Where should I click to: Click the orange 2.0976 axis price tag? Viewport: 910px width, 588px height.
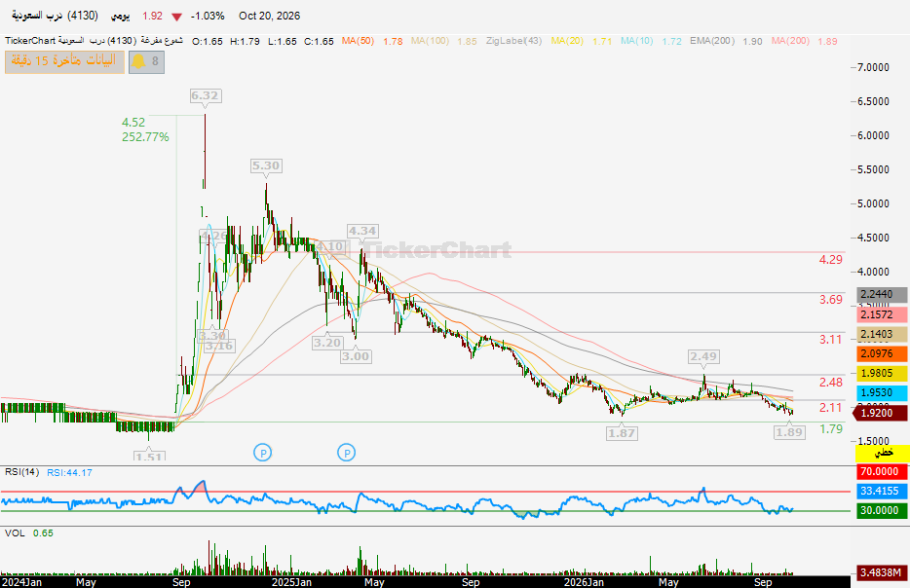(882, 353)
